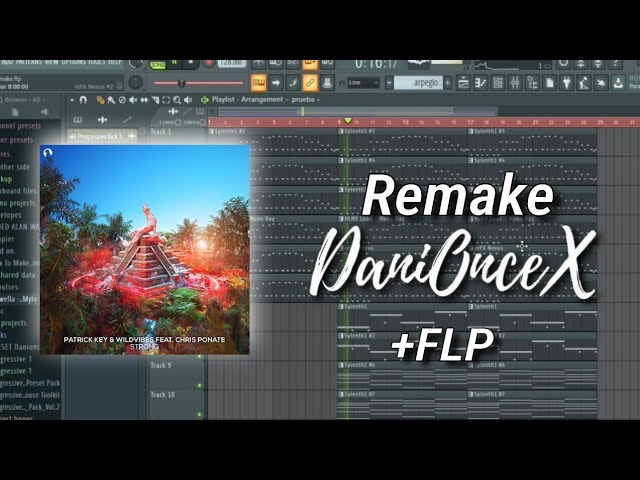
Task: Toggle the metronome
Action: coord(258,63)
